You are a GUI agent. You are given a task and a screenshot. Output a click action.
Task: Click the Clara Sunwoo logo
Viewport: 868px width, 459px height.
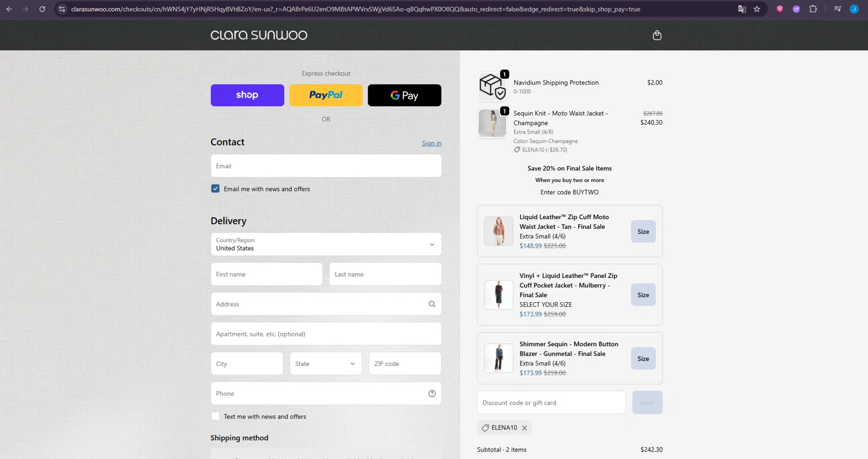click(x=259, y=35)
